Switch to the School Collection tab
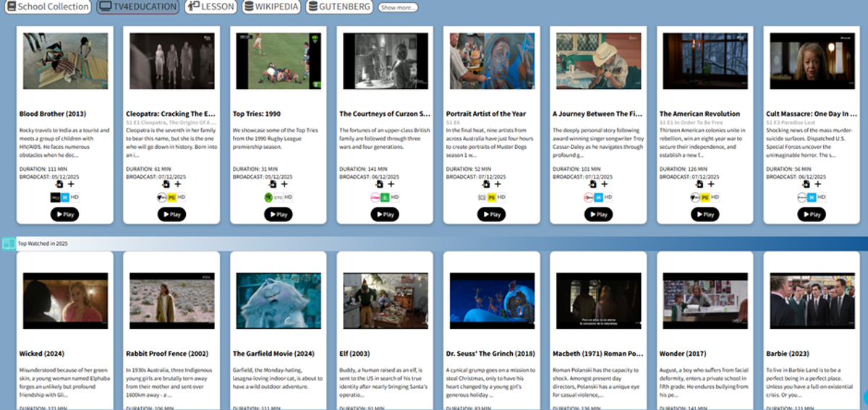This screenshot has width=868, height=410. tap(47, 7)
